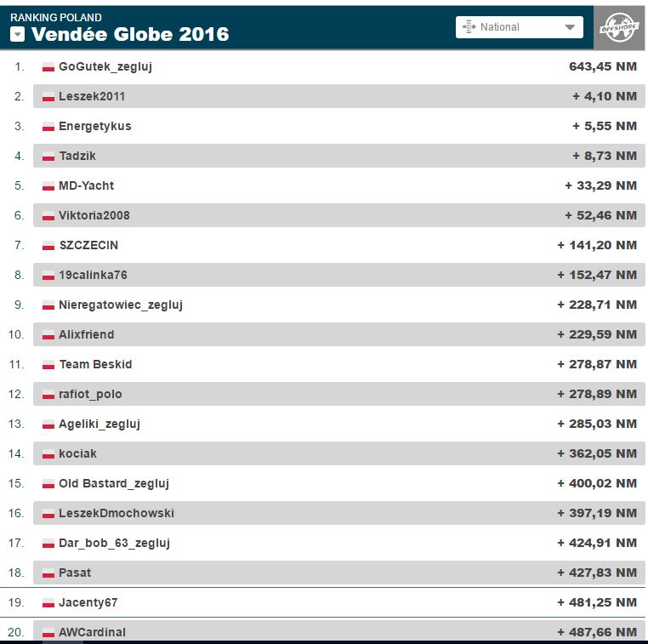Select skipper name 19calinka76
Image resolution: width=648 pixels, height=644 pixels.
point(93,275)
